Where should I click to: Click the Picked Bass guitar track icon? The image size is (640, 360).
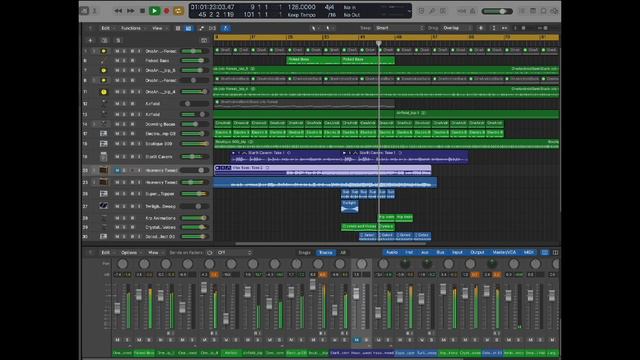[x=104, y=60]
